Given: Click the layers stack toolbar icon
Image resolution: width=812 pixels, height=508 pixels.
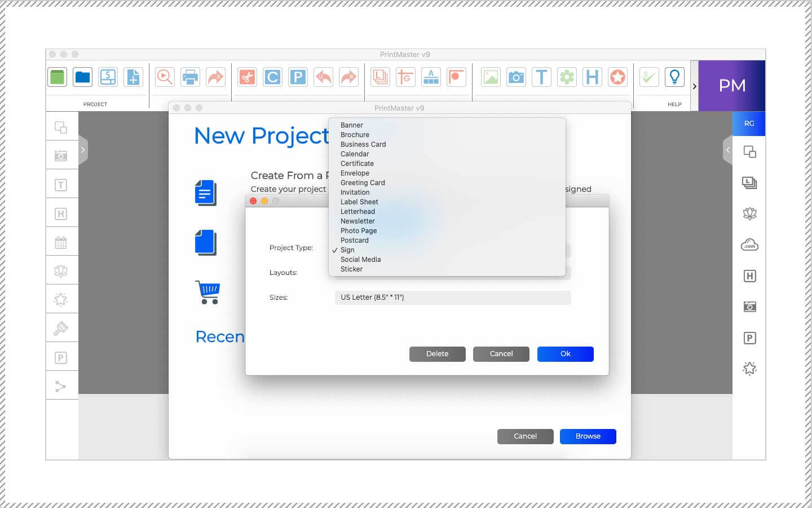Looking at the screenshot, I should point(380,77).
